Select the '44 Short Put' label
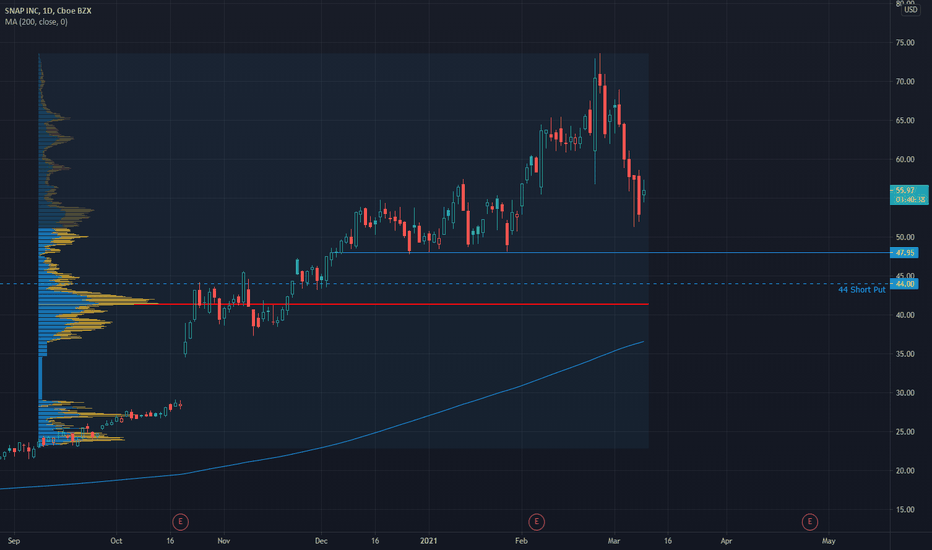 [861, 290]
